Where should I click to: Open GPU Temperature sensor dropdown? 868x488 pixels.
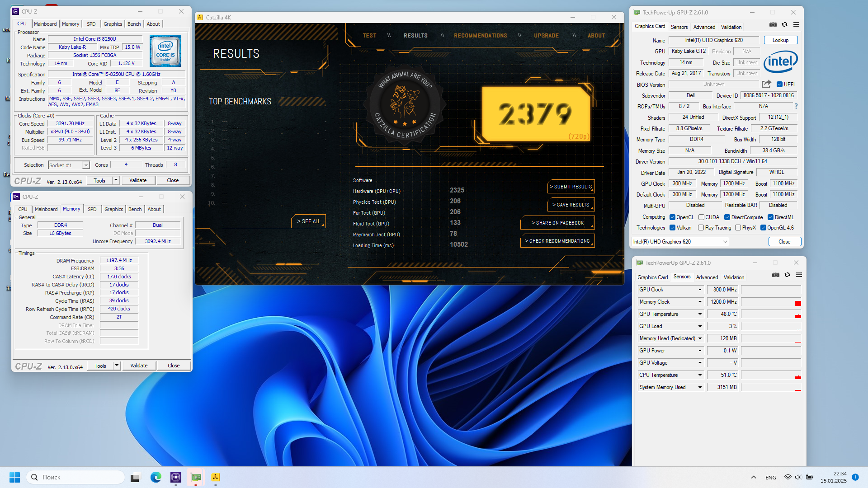point(700,314)
